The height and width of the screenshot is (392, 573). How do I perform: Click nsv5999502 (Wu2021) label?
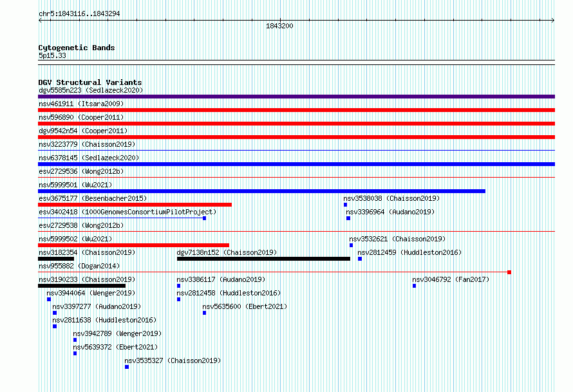pos(75,239)
